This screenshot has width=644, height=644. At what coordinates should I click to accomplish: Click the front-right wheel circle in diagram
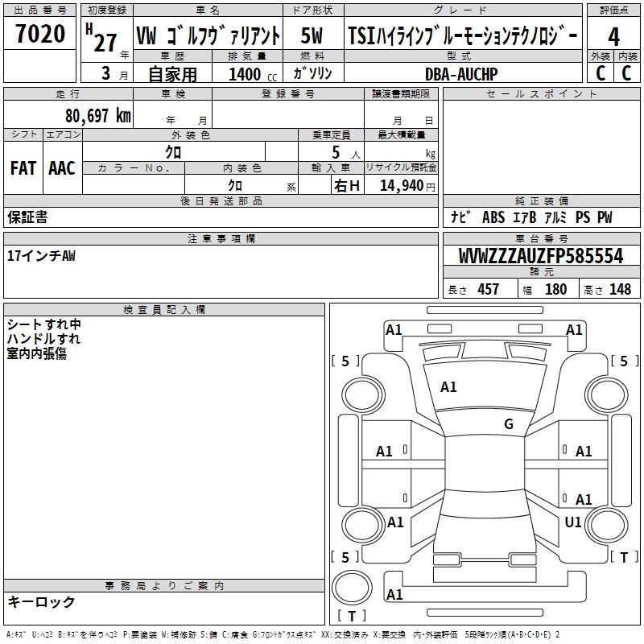pos(607,395)
